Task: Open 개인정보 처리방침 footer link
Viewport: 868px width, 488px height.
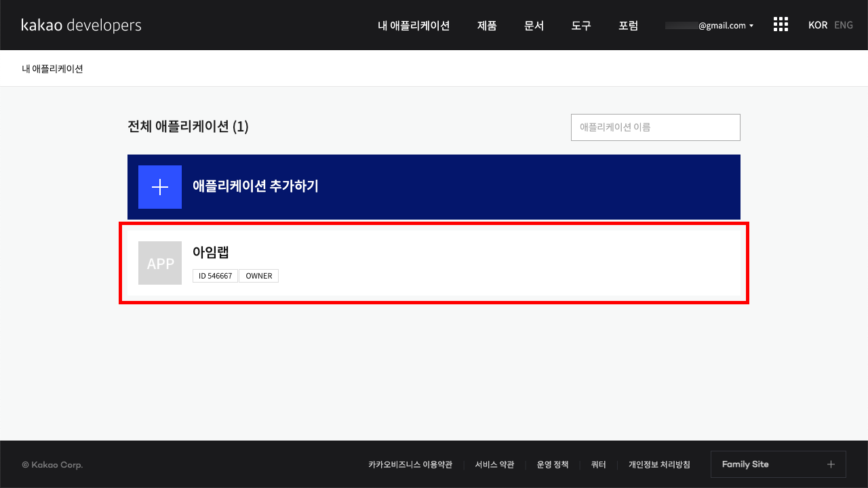Action: (x=659, y=465)
